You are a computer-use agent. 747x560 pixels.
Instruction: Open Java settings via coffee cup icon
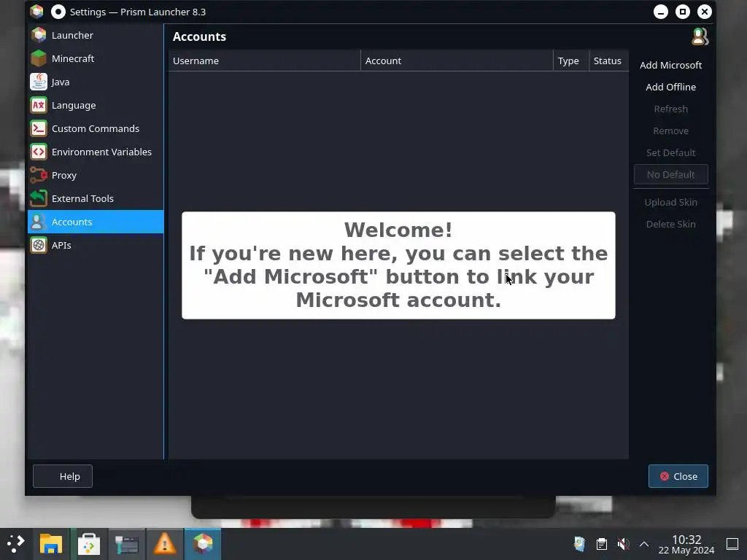[39, 82]
